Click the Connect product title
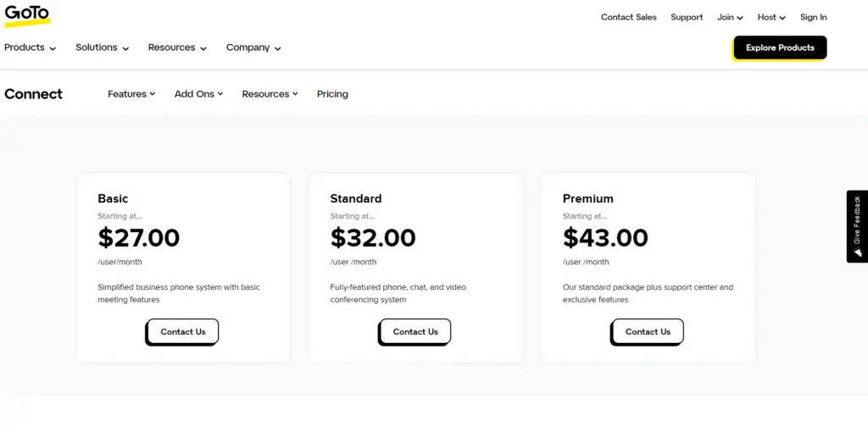This screenshot has width=868, height=432. (x=33, y=94)
